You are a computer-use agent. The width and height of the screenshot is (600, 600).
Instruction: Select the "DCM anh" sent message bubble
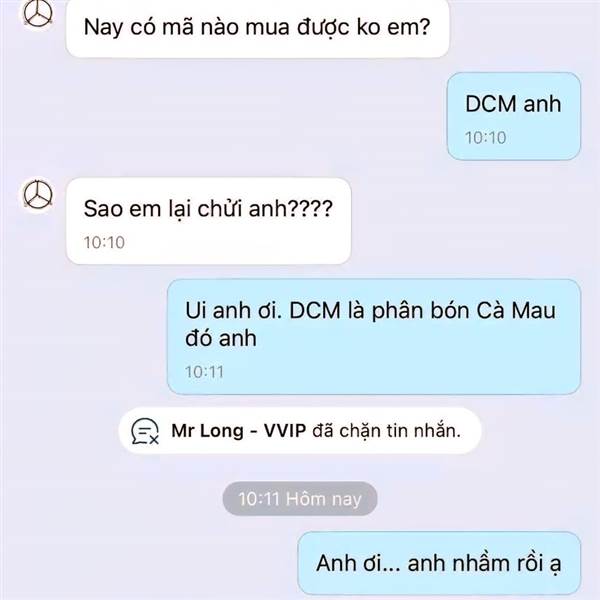[x=514, y=116]
